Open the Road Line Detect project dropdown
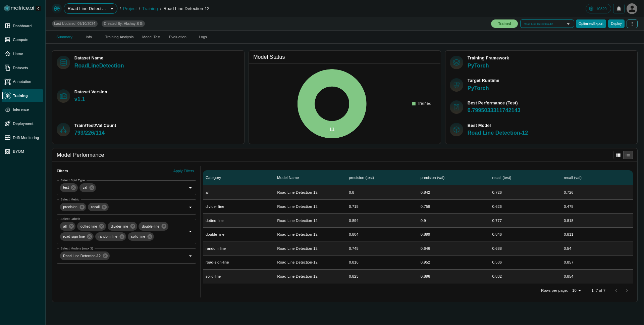 (x=91, y=9)
